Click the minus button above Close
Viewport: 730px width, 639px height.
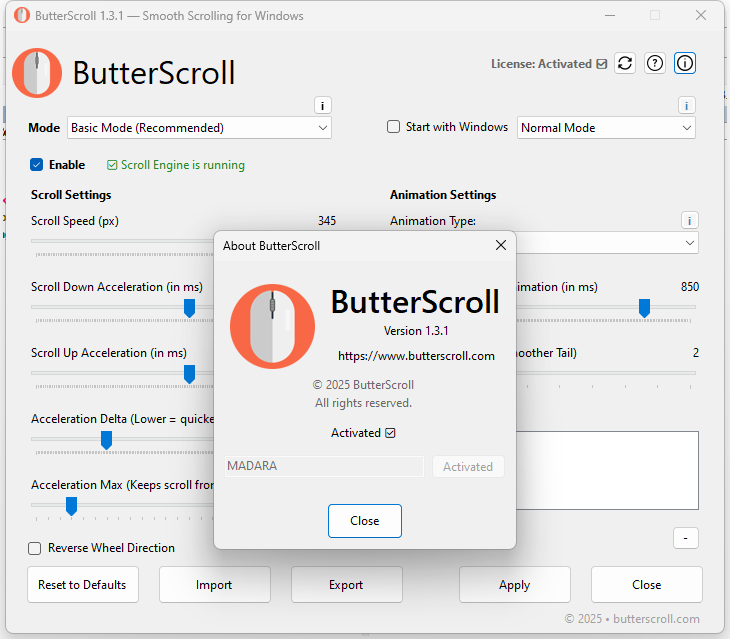685,538
